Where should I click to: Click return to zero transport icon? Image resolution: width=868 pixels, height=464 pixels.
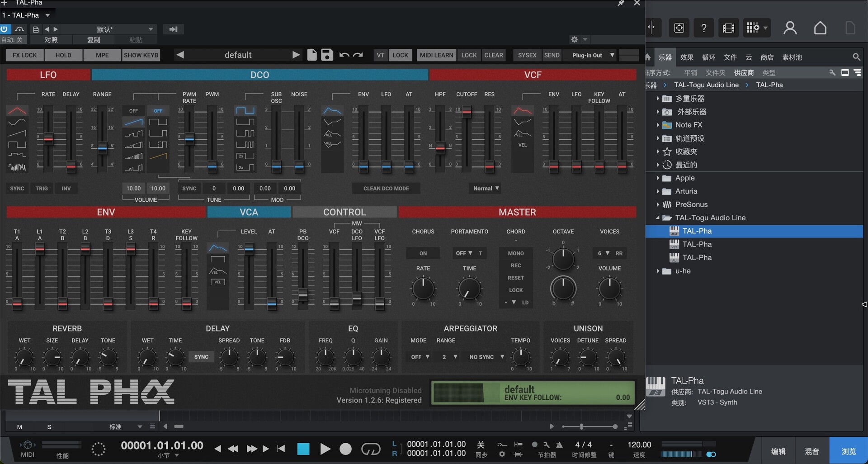(281, 449)
